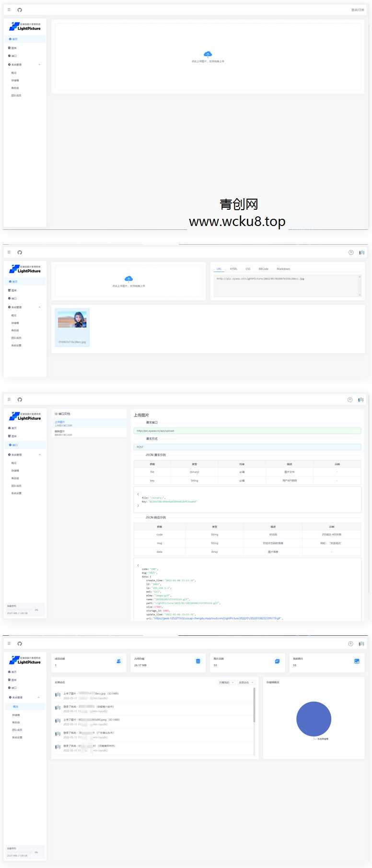Click the blue storage pie chart
Viewport: 372px width, 868px height.
pos(314,718)
